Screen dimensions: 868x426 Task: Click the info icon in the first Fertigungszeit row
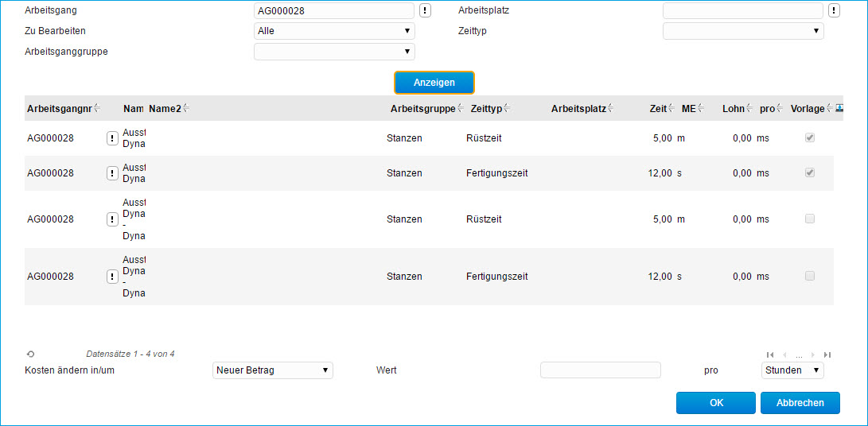(112, 173)
